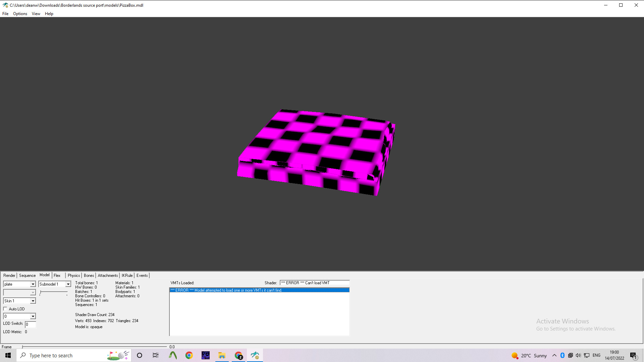Open the notification center icon
644x362 pixels.
pyautogui.click(x=633, y=356)
